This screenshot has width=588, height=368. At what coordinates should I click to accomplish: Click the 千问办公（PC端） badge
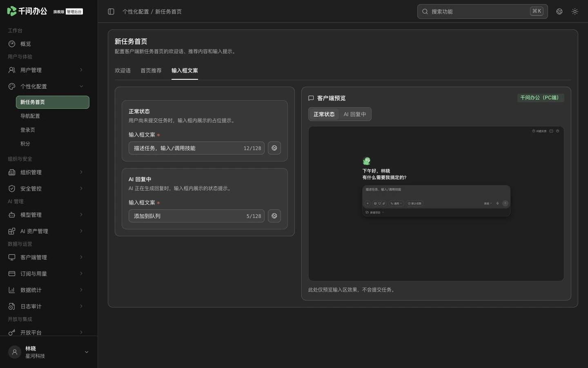[x=541, y=98]
